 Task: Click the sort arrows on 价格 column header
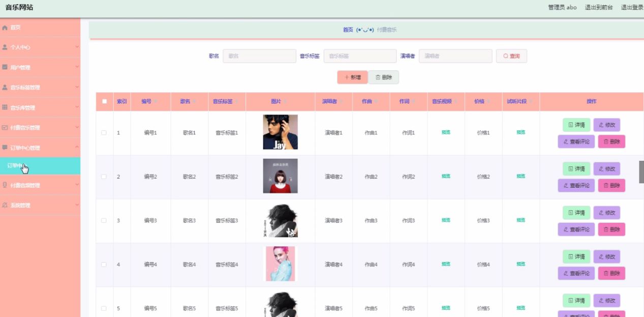(x=489, y=102)
